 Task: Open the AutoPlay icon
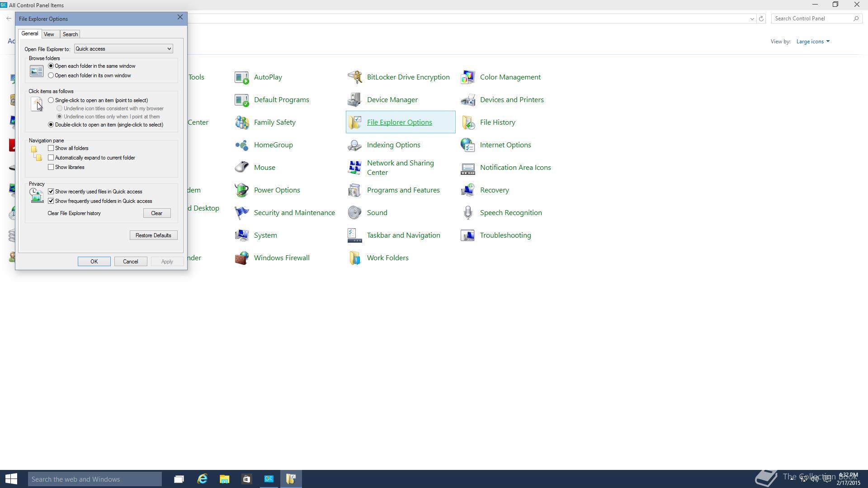[x=242, y=77]
